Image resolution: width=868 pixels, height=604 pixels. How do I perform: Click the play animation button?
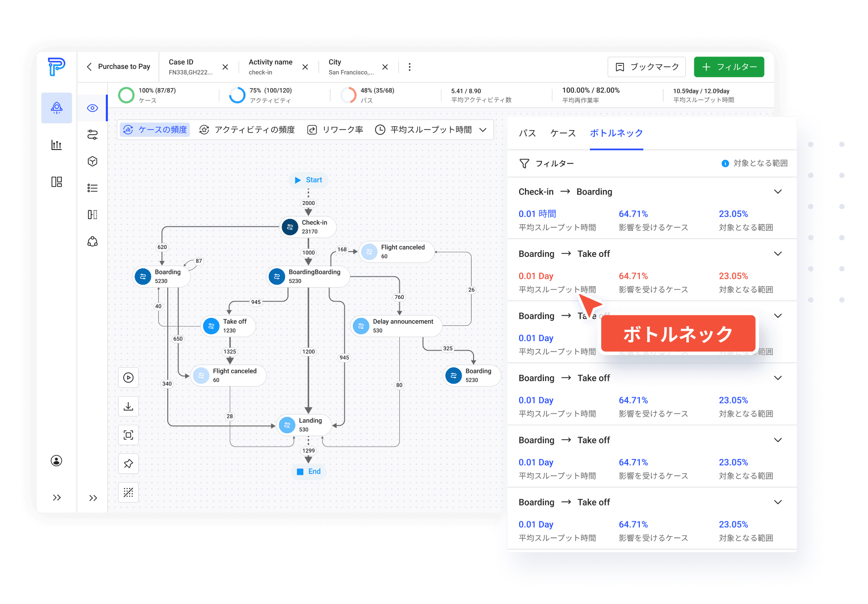pos(128,378)
